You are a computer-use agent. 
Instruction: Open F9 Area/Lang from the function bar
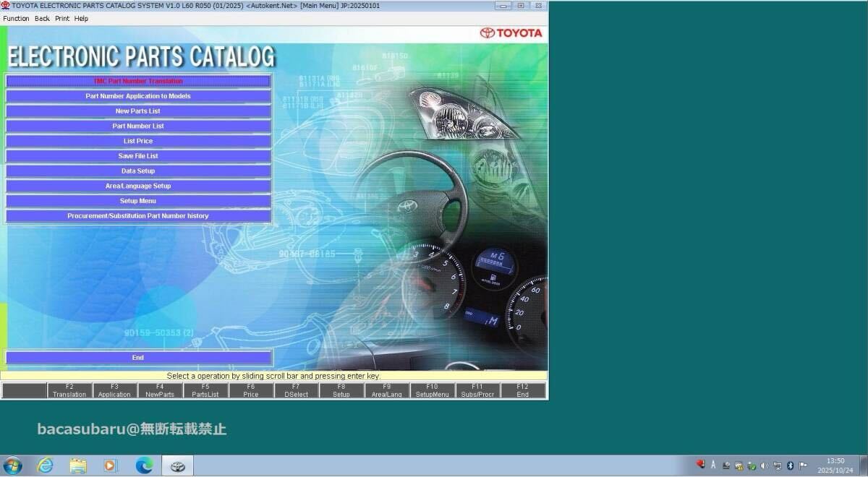pos(386,390)
